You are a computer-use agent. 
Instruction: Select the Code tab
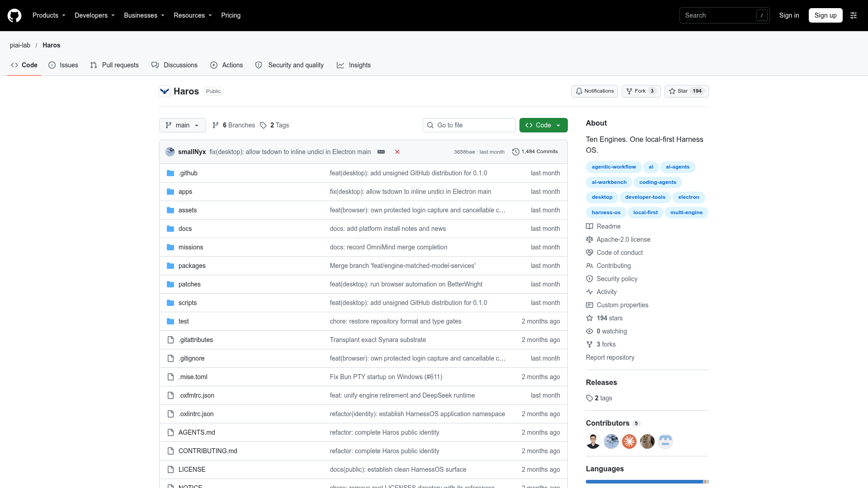24,65
